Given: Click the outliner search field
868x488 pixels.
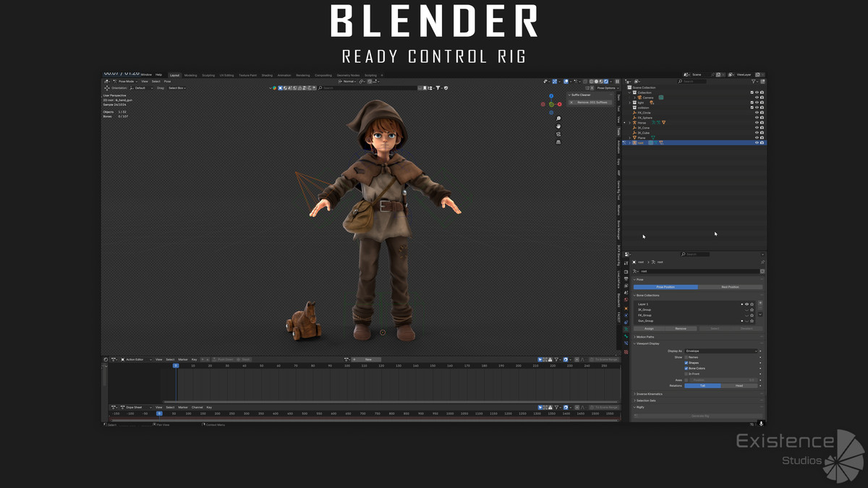Looking at the screenshot, I should (x=692, y=81).
